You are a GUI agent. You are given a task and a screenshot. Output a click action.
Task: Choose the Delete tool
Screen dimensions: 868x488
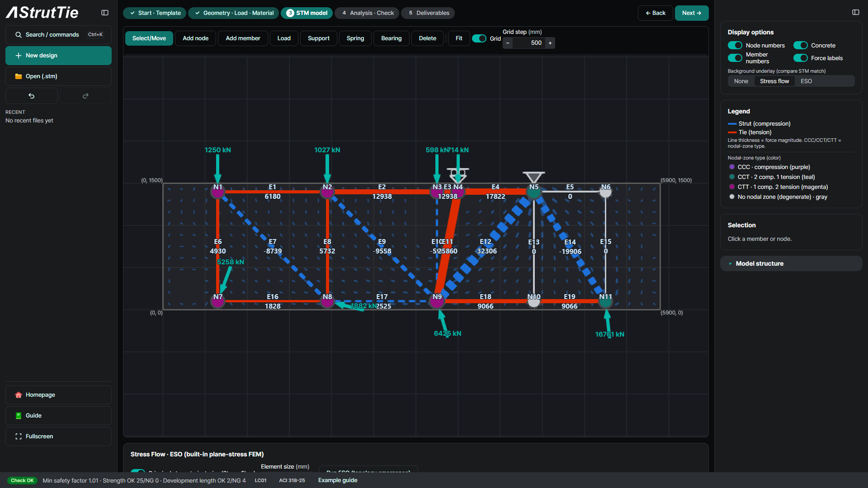(x=428, y=38)
